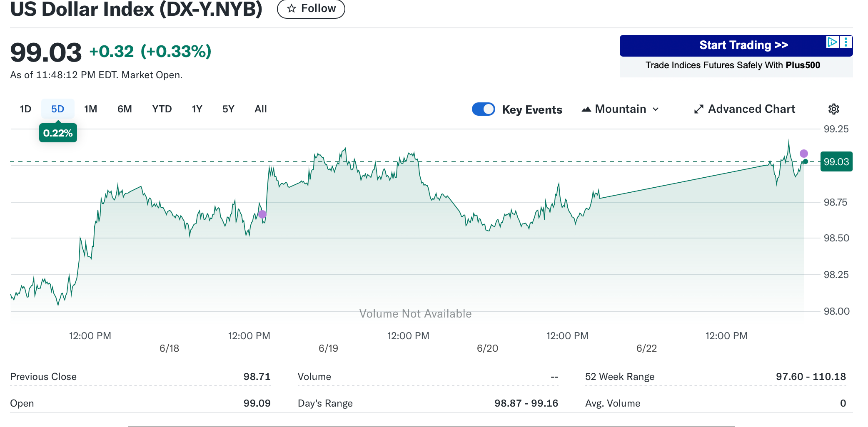868x427 pixels.
Task: Click the chart settings gear icon
Action: (x=833, y=109)
